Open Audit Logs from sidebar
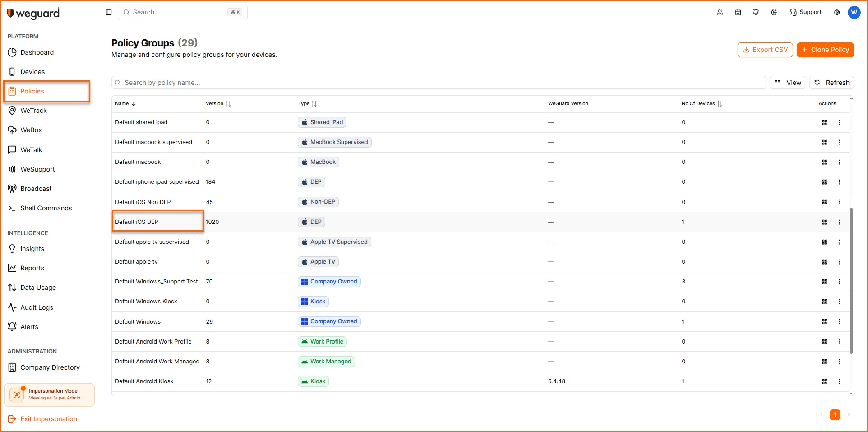This screenshot has height=432, width=868. 37,307
